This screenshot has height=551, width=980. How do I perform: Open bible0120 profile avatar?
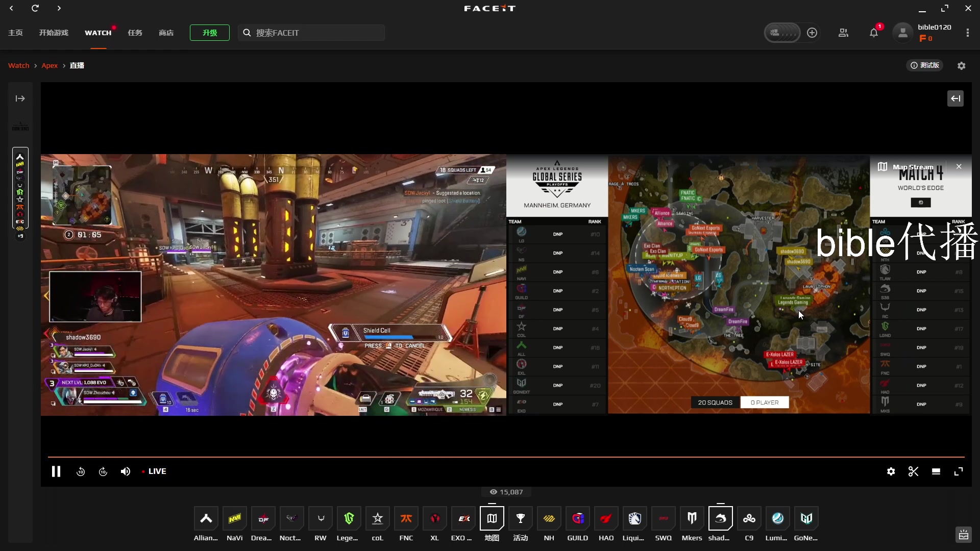click(x=902, y=33)
